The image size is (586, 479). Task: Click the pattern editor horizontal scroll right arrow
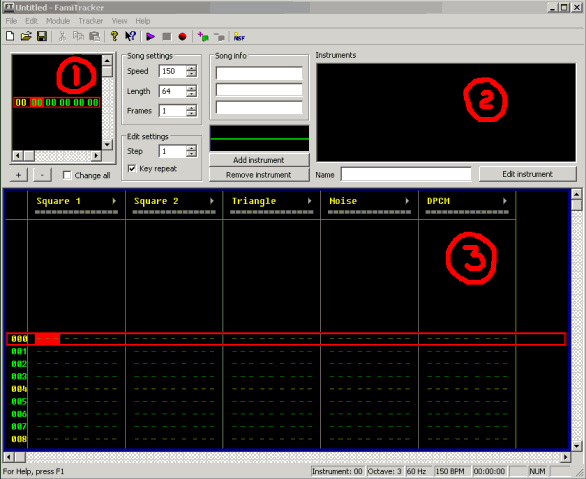click(x=565, y=457)
